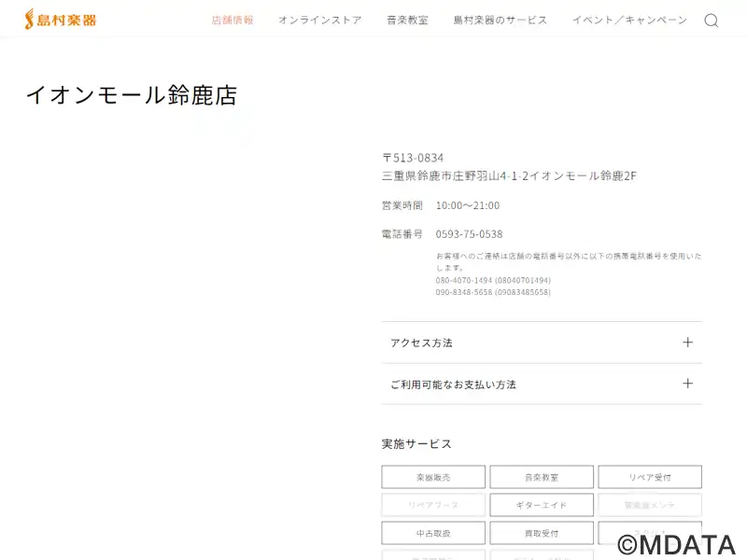Click the 中古取扱 service button
Image resolution: width=747 pixels, height=560 pixels.
433,533
